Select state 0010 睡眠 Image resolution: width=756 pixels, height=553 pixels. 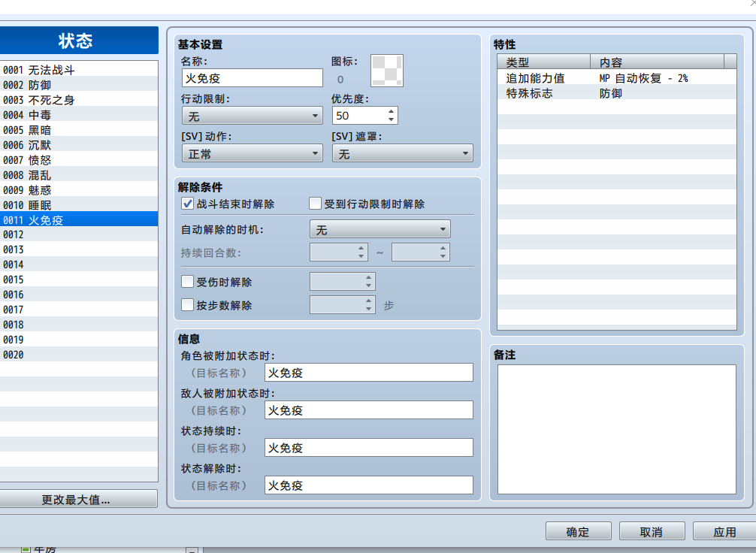pos(79,205)
